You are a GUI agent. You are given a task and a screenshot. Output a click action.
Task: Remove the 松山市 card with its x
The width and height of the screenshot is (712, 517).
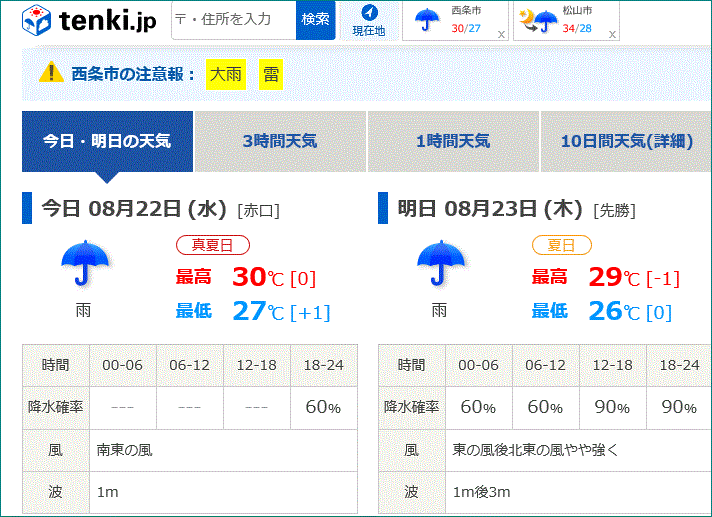click(x=612, y=34)
